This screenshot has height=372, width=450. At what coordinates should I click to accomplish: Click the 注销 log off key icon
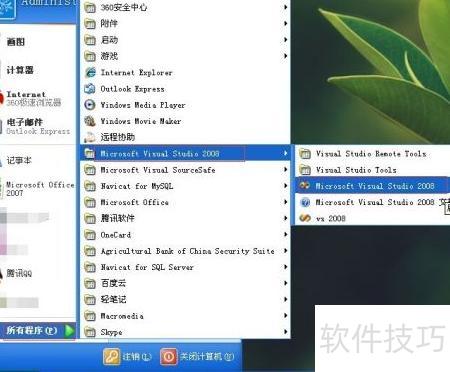click(x=111, y=357)
